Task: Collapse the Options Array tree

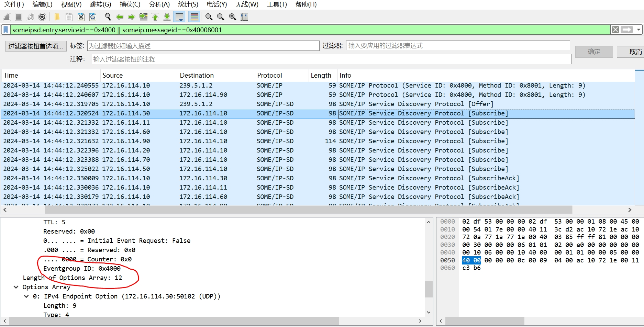Action: click(16, 287)
